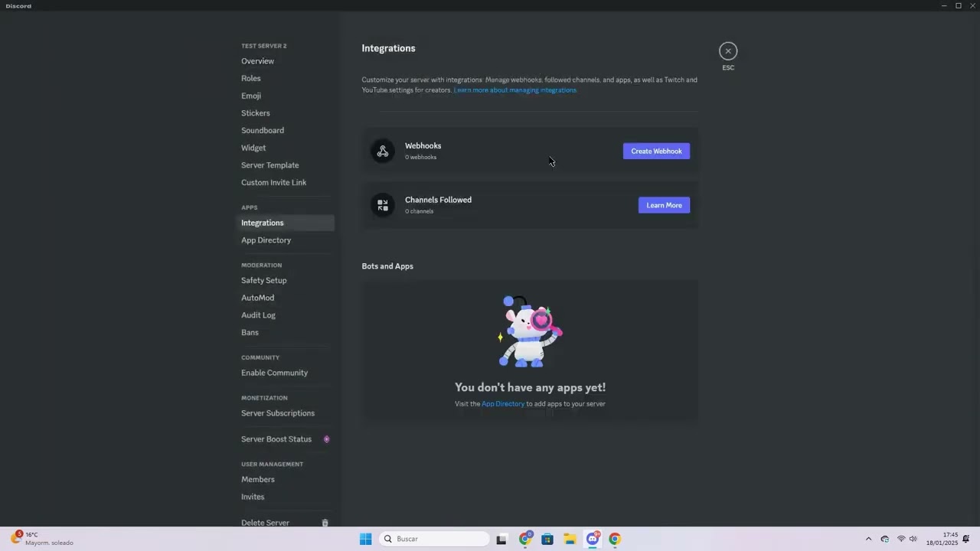Open File Explorer from taskbar
The width and height of the screenshot is (980, 551).
pyautogui.click(x=570, y=539)
